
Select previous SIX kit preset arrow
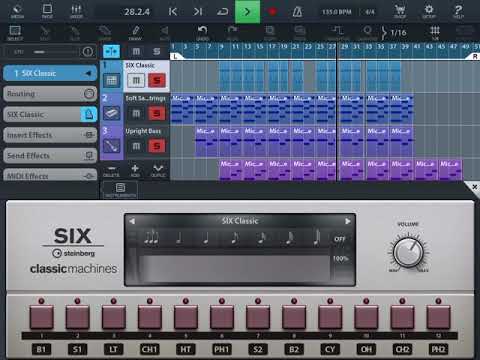click(x=132, y=221)
